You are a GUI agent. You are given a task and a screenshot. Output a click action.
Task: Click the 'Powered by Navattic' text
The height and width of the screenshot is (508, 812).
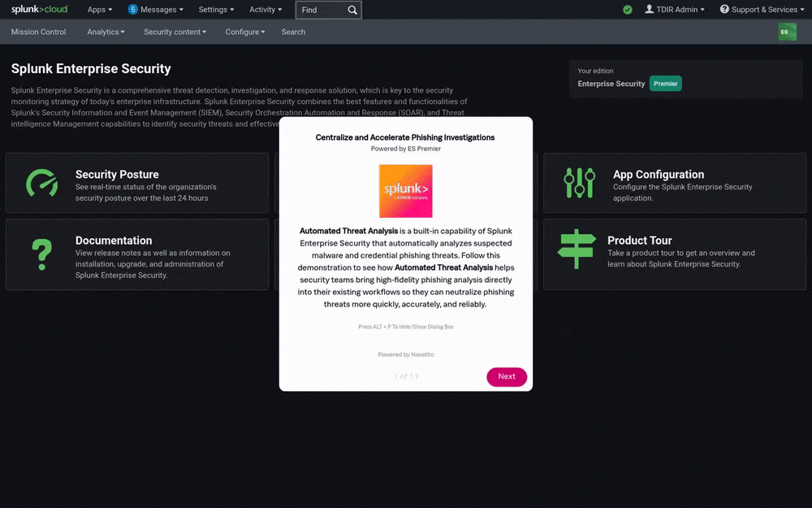click(406, 354)
